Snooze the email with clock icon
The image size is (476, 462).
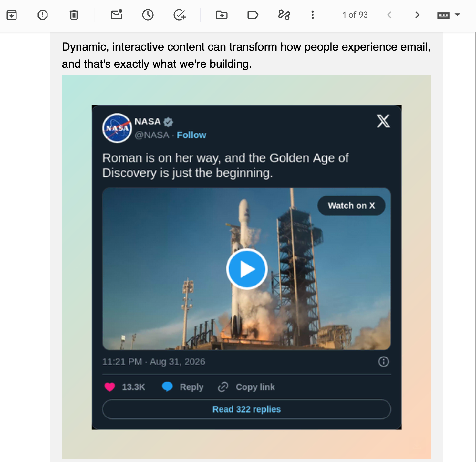[148, 15]
